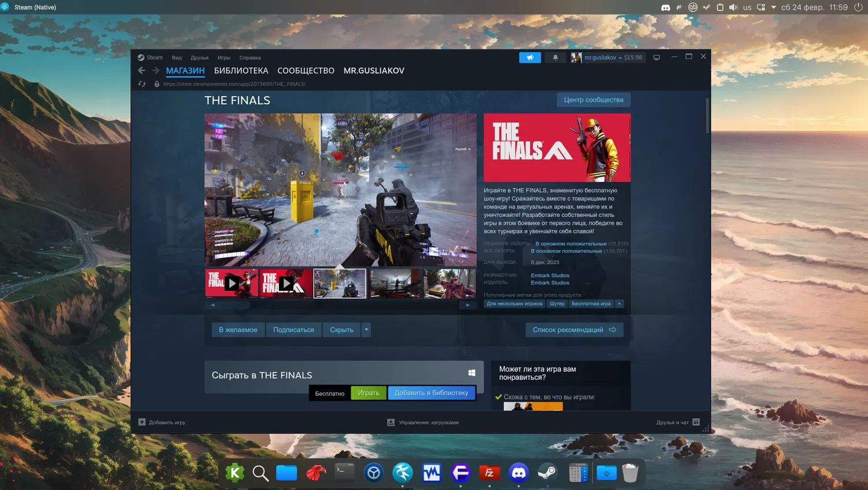
Task: Launch the terminal from the dock
Action: click(x=345, y=473)
